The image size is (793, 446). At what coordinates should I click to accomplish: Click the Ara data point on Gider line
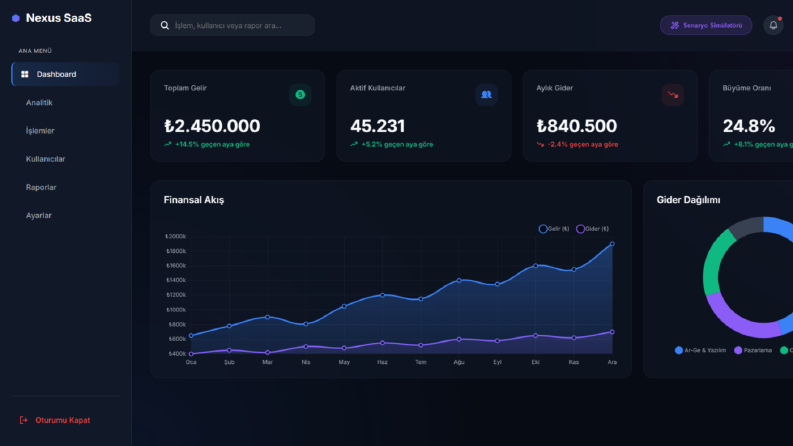click(x=612, y=332)
